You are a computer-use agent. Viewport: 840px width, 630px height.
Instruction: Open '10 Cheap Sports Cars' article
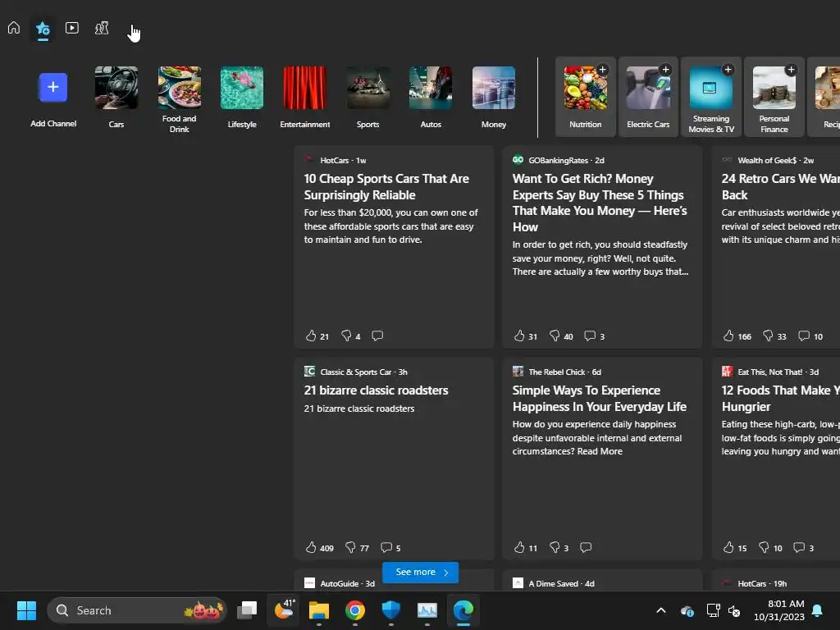pos(386,186)
